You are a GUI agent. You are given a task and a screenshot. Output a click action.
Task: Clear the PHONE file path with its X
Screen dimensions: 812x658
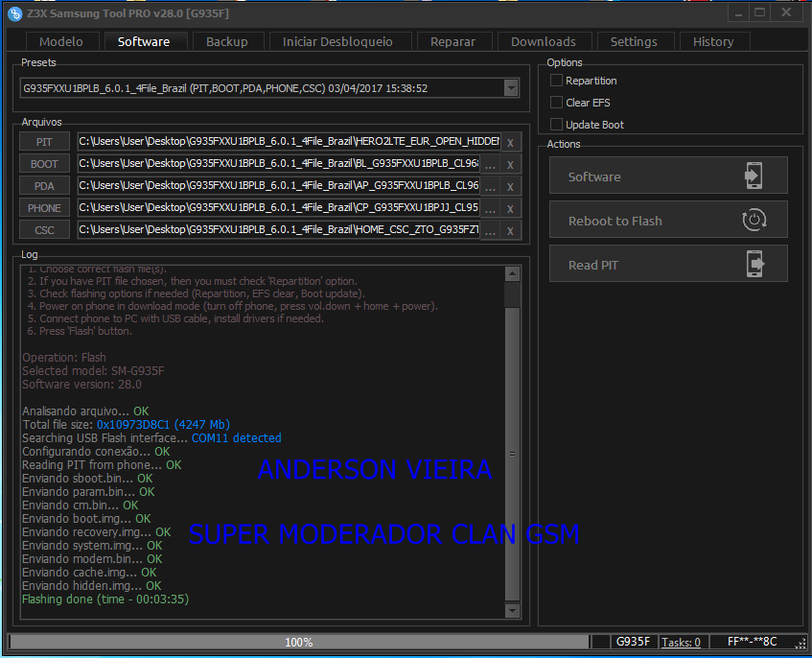[510, 209]
